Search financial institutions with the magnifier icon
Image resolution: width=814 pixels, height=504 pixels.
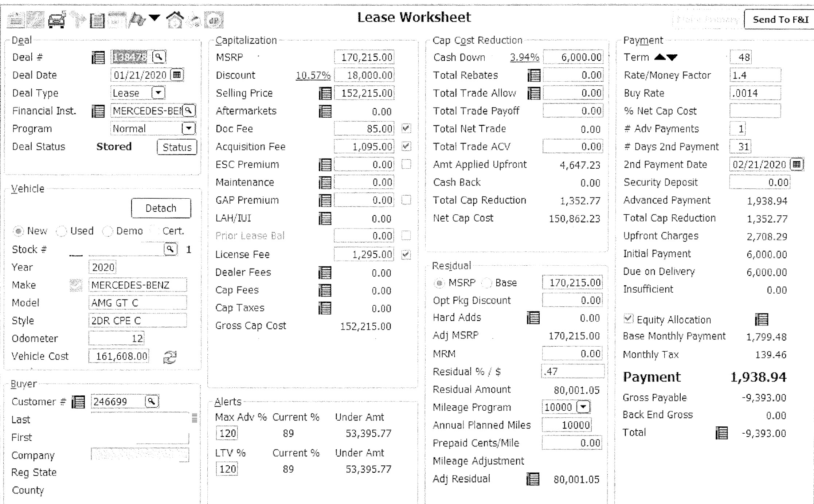(x=189, y=110)
